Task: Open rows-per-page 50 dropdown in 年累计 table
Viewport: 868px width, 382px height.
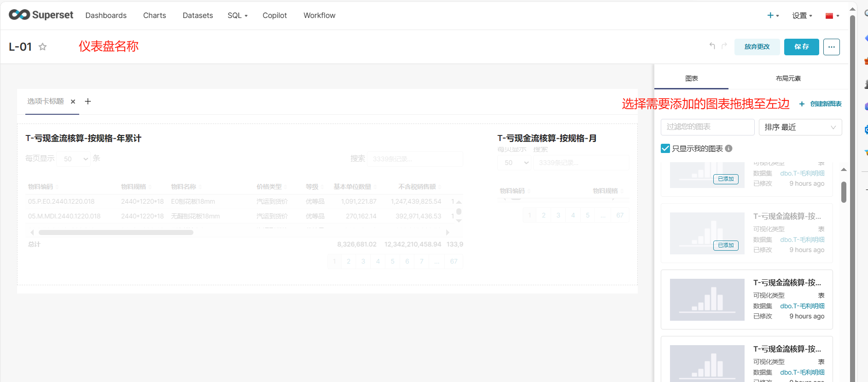Action: pos(74,159)
